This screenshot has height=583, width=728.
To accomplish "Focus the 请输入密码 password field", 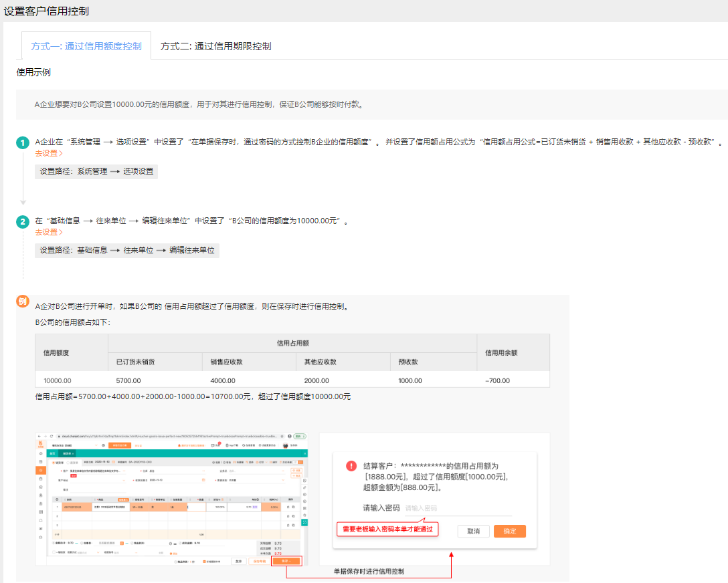I will (458, 508).
